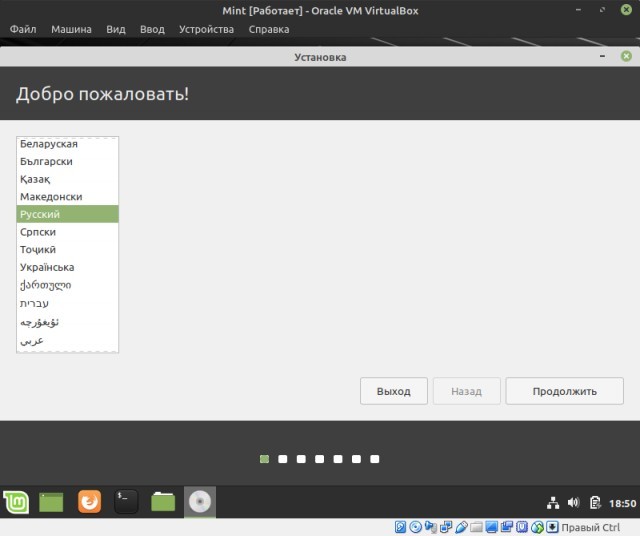Open the Linux Mint start menu
640x536 pixels.
click(16, 502)
